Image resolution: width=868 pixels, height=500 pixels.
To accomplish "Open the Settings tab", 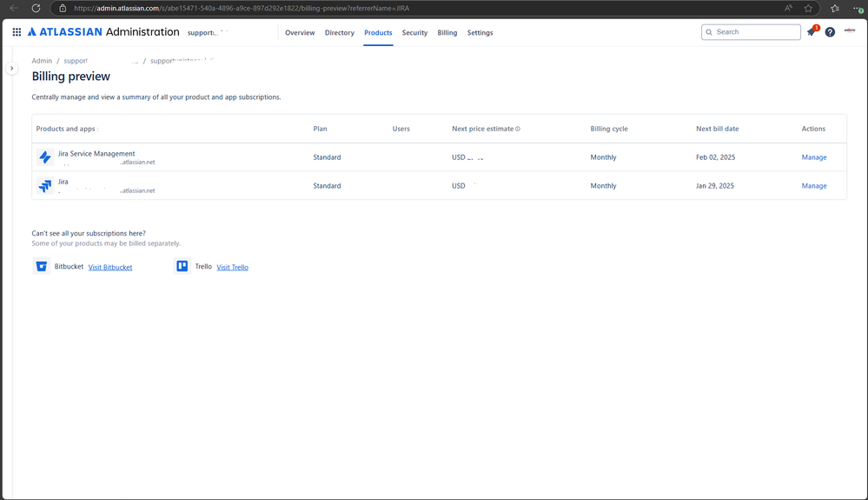I will tap(480, 33).
